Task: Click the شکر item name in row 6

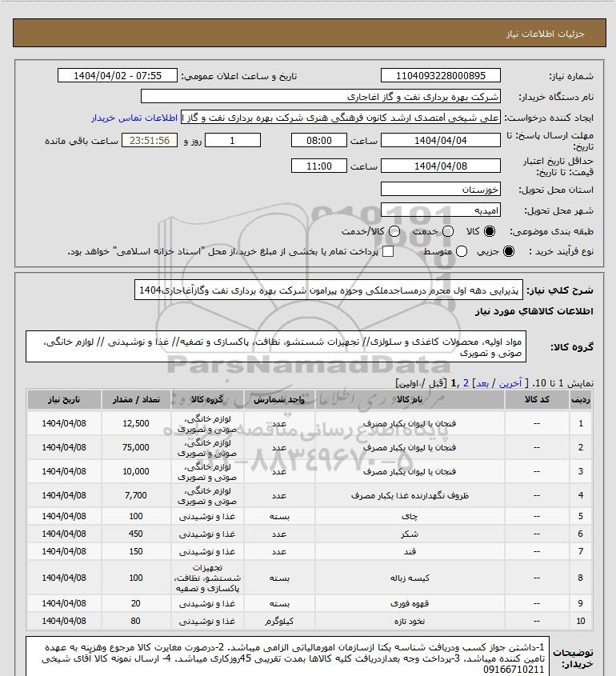Action: (410, 534)
